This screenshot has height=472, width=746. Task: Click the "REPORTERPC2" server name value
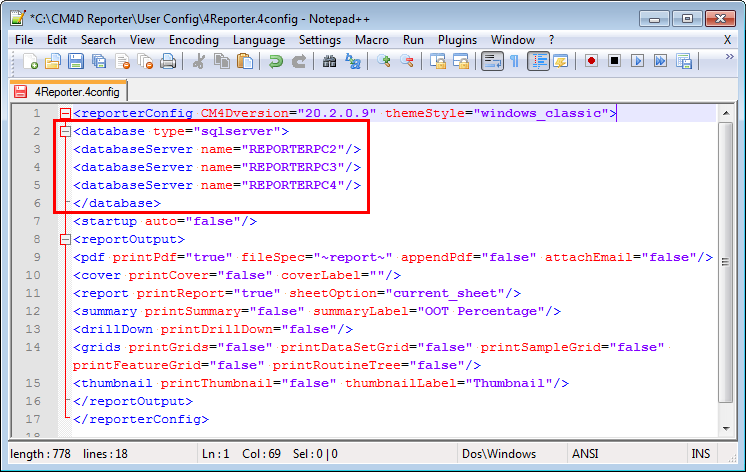pos(293,149)
